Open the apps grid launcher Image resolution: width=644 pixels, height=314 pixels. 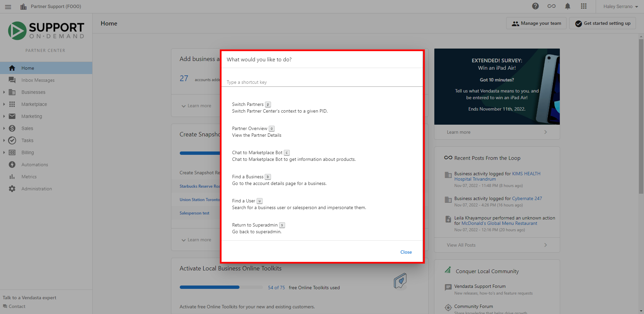pos(584,6)
